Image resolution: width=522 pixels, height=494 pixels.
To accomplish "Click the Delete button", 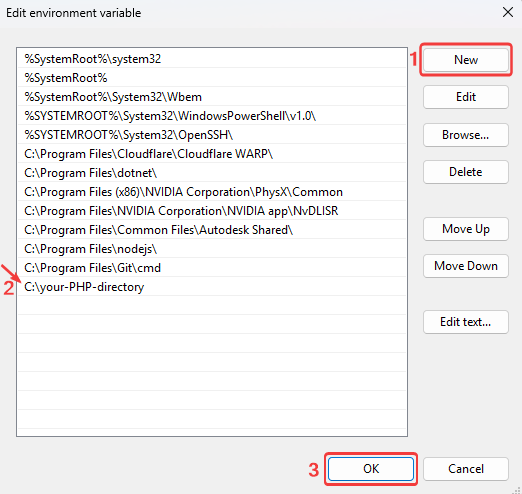I will [466, 172].
